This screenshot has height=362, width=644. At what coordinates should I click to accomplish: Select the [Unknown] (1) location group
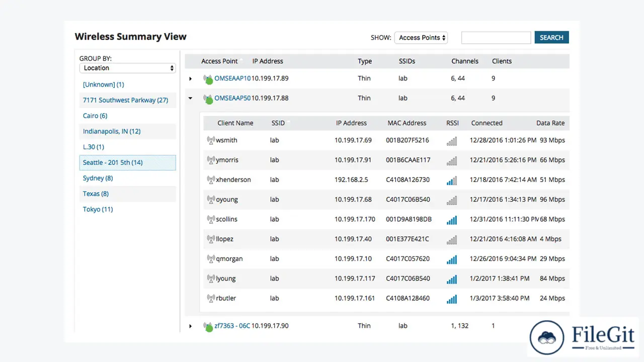click(104, 84)
